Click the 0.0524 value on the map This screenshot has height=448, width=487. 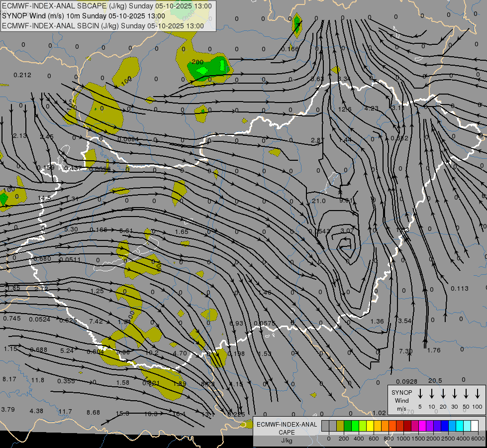click(39, 320)
